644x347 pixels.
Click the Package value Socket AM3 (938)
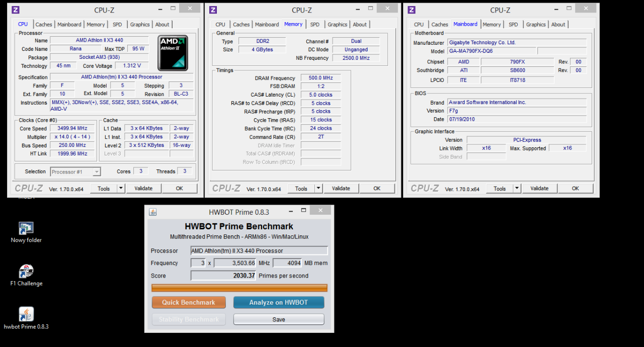tap(99, 57)
